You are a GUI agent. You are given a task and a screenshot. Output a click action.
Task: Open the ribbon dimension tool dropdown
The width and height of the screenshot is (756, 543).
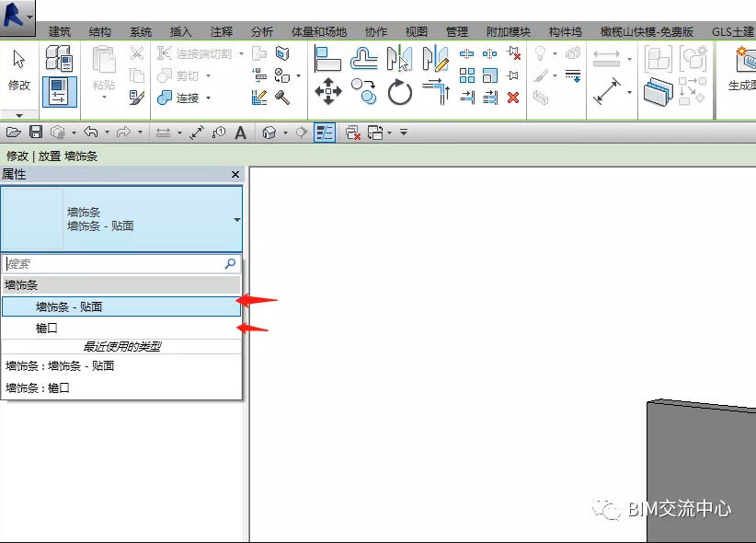pos(629,92)
